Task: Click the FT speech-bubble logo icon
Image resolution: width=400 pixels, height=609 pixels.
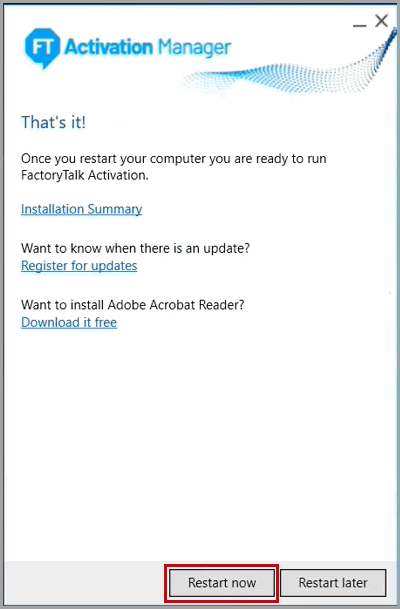Action: [42, 48]
